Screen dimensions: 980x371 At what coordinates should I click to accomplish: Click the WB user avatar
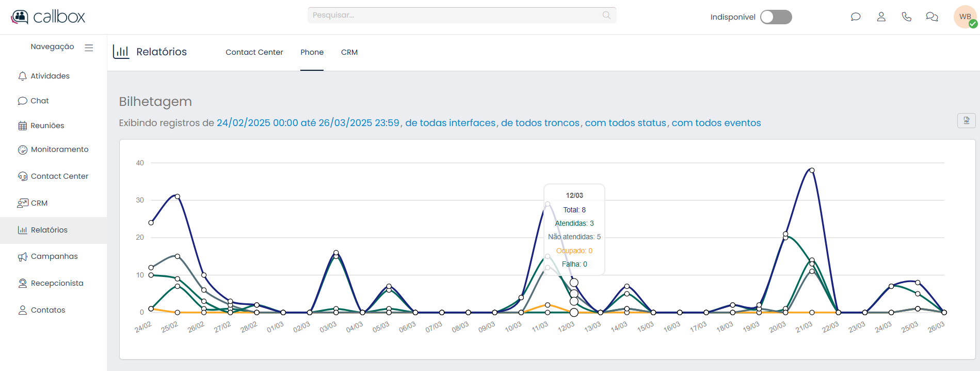pos(965,17)
